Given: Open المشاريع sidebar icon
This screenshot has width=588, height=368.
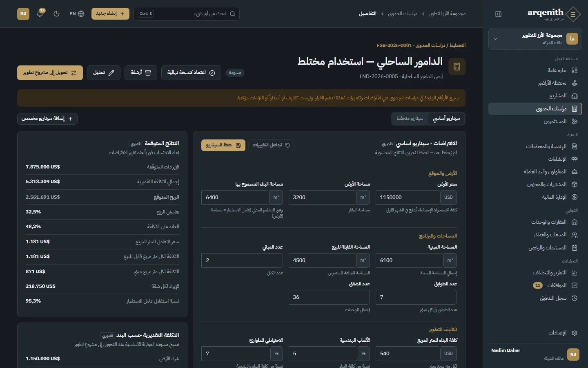Looking at the screenshot, I should click(575, 96).
